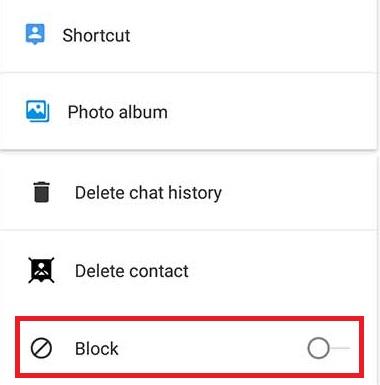Click the Block prohibition circle icon
This screenshot has width=380, height=385.
(x=41, y=348)
